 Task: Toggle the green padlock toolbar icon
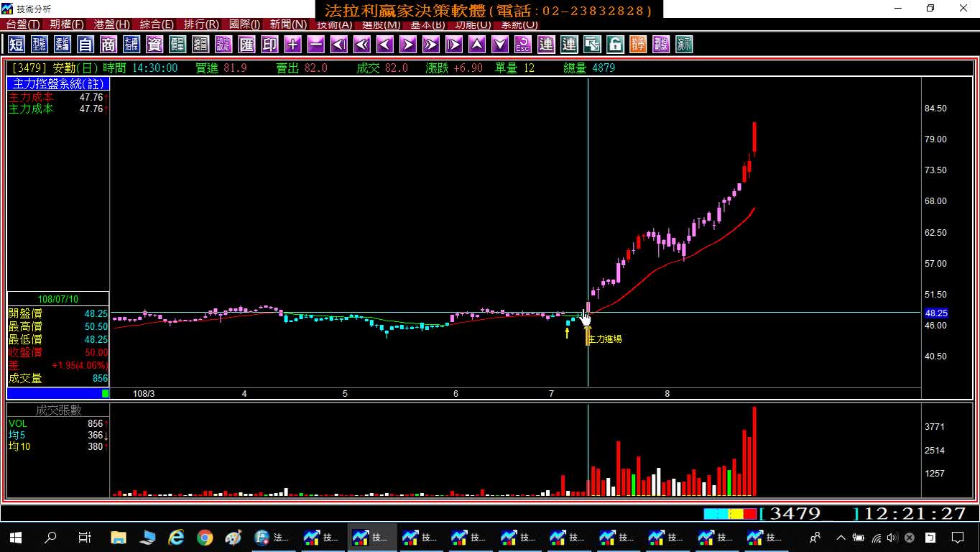coord(614,45)
